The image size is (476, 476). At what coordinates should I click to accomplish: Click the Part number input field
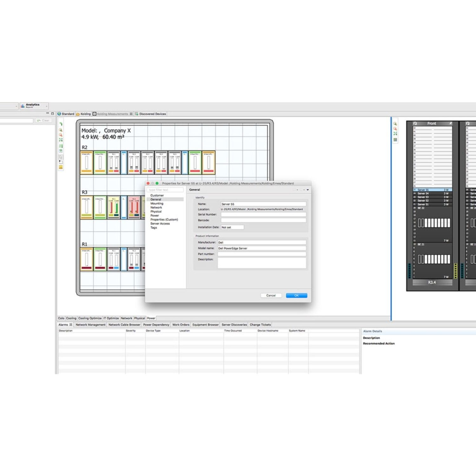click(262, 254)
